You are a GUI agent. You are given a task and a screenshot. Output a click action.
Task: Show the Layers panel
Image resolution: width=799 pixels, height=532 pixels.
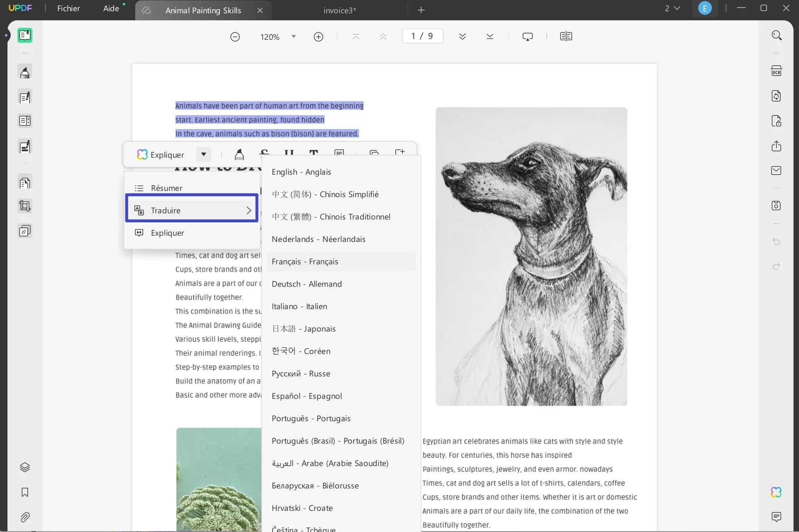pyautogui.click(x=25, y=467)
